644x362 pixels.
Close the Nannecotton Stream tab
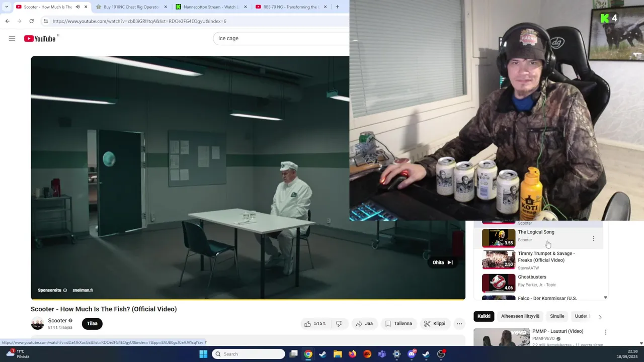(x=246, y=7)
